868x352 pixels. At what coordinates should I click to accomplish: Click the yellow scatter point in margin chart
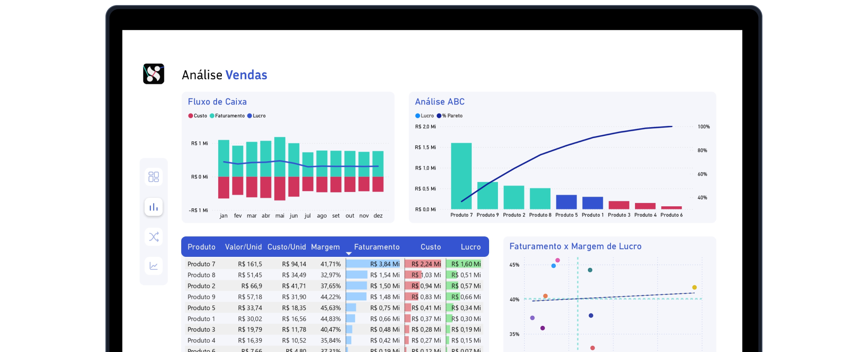point(694,287)
